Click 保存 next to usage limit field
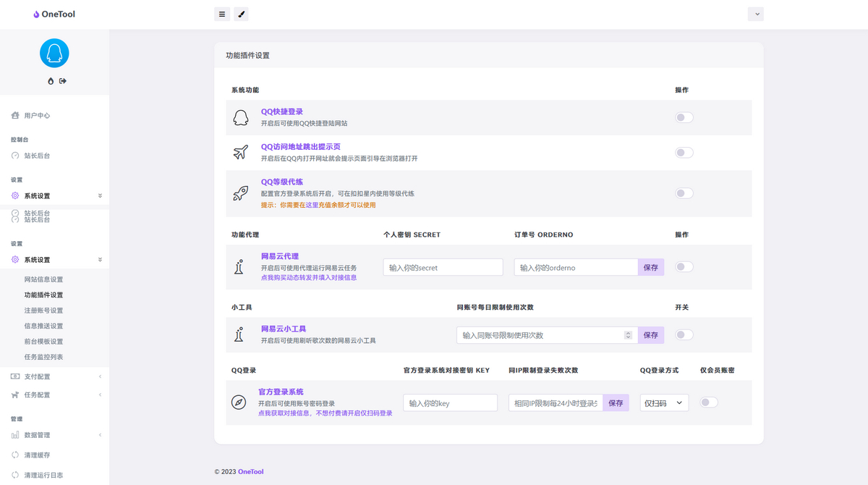The width and height of the screenshot is (868, 485). (651, 335)
